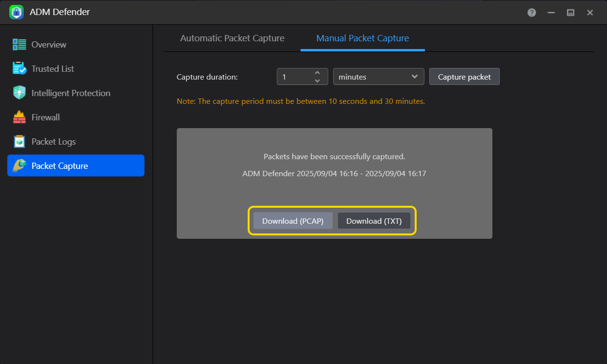The image size is (607, 364).
Task: Click the Packet Capture icon
Action: pyautogui.click(x=19, y=166)
